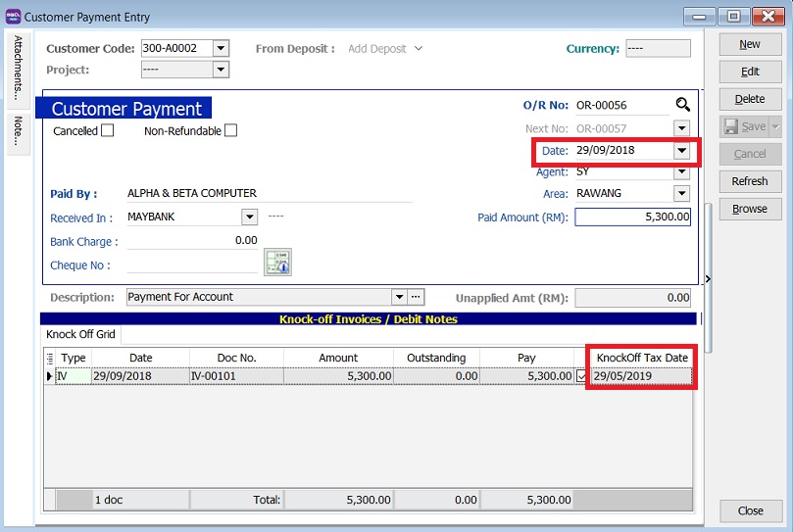The width and height of the screenshot is (793, 532).
Task: Select the Knock Off Grid tab
Action: coord(81,334)
